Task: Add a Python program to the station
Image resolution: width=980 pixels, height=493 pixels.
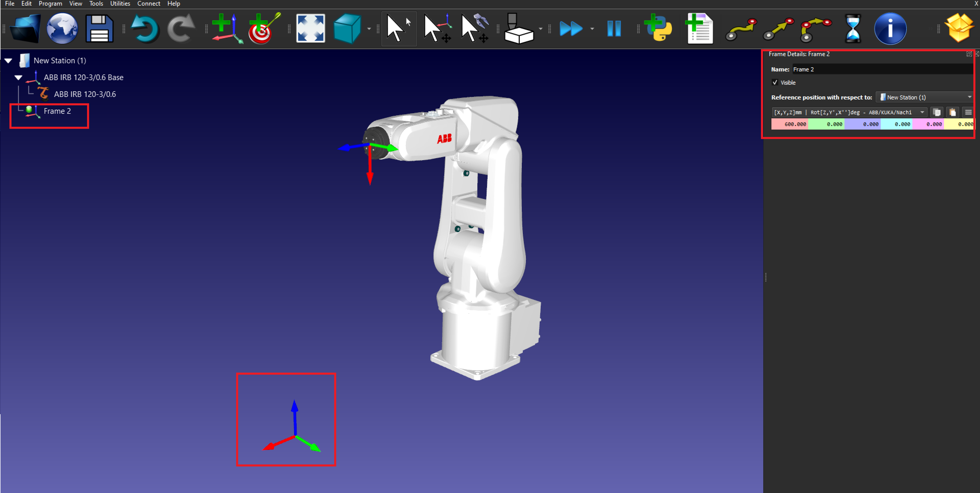Action: (x=658, y=29)
